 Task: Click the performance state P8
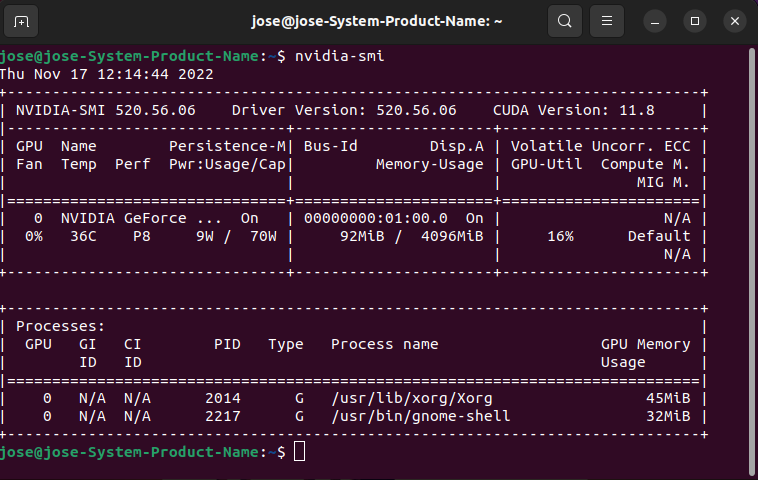click(142, 236)
